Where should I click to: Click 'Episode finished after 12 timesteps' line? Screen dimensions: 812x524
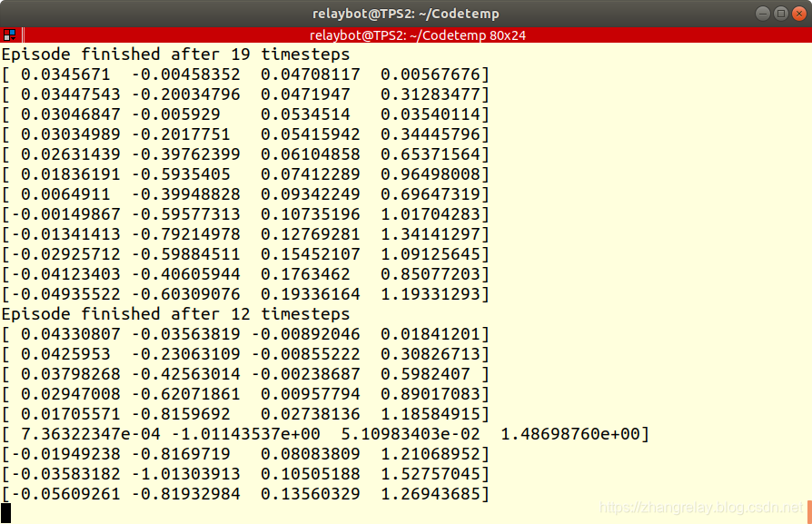[x=175, y=314]
